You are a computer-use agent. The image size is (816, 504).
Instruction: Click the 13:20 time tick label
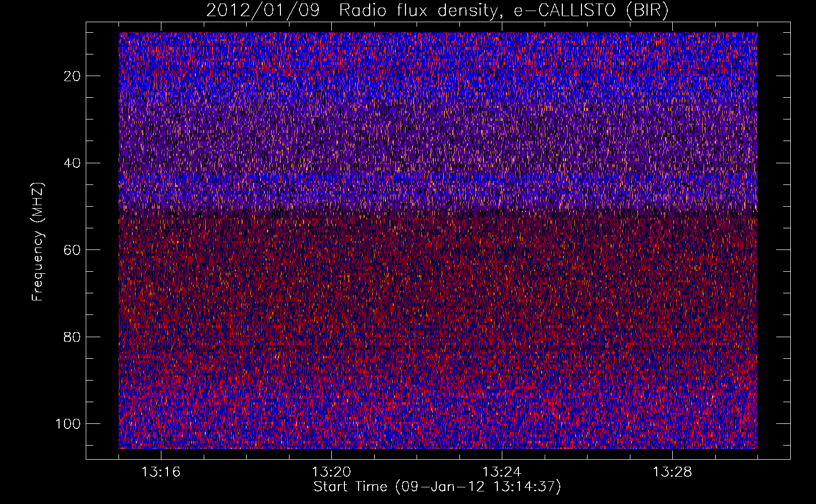click(331, 472)
